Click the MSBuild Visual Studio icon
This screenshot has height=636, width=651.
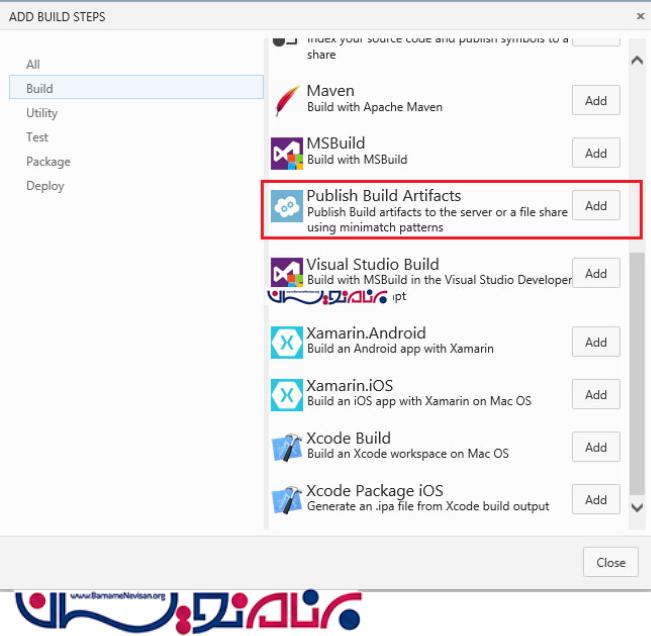[x=287, y=154]
